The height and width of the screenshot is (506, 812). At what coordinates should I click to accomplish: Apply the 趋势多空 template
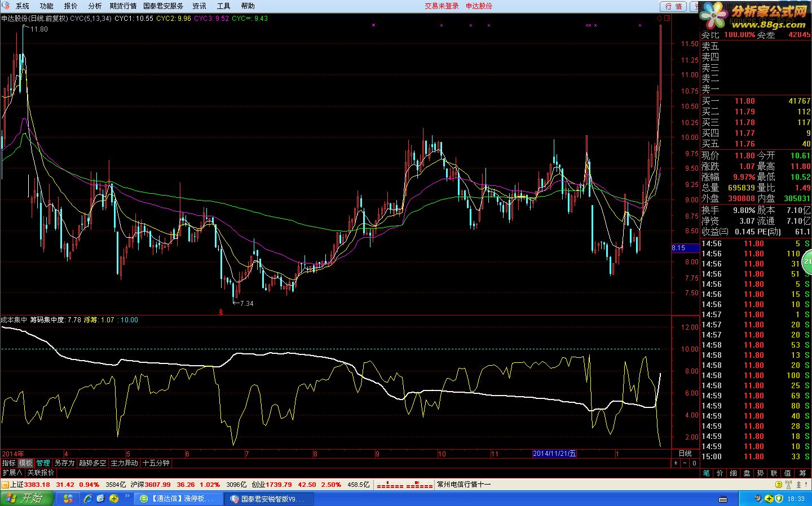[x=92, y=463]
